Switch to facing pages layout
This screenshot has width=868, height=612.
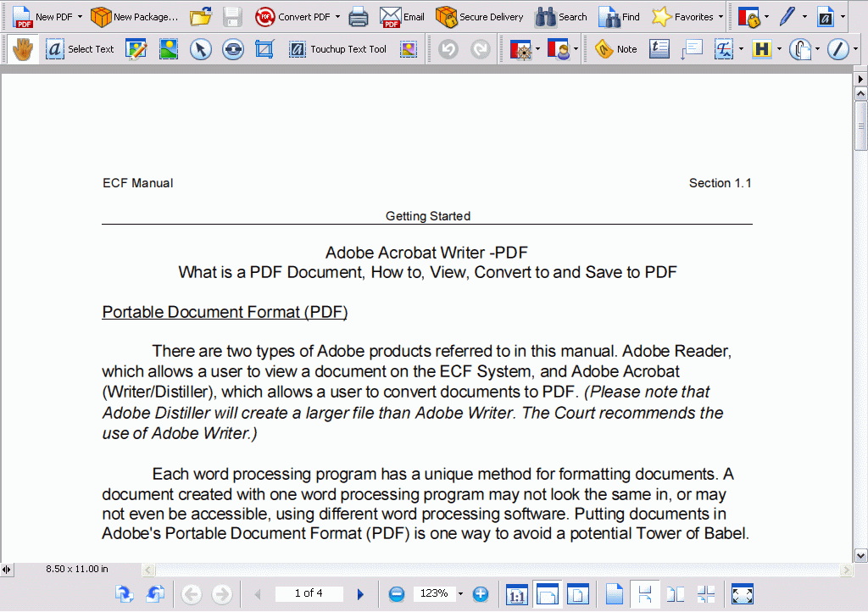point(676,594)
